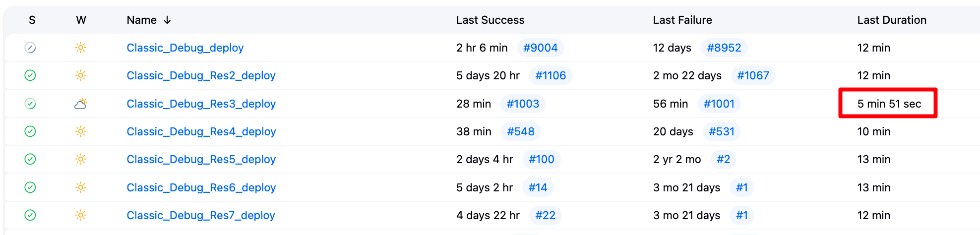The width and height of the screenshot is (980, 235).
Task: Click the success status icon for Classic_Debug_Res5_deploy
Action: [30, 159]
